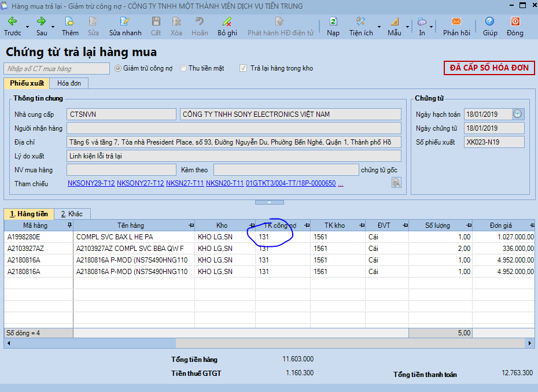Image resolution: width=538 pixels, height=392 pixels.
Task: Toggle Trả lại hàng trong kho checkbox
Action: click(244, 68)
